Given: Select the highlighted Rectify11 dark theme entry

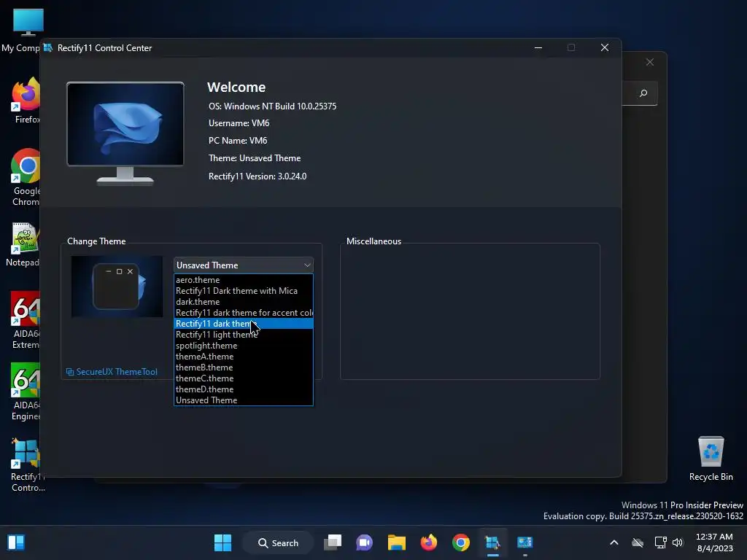Looking at the screenshot, I should tap(244, 324).
